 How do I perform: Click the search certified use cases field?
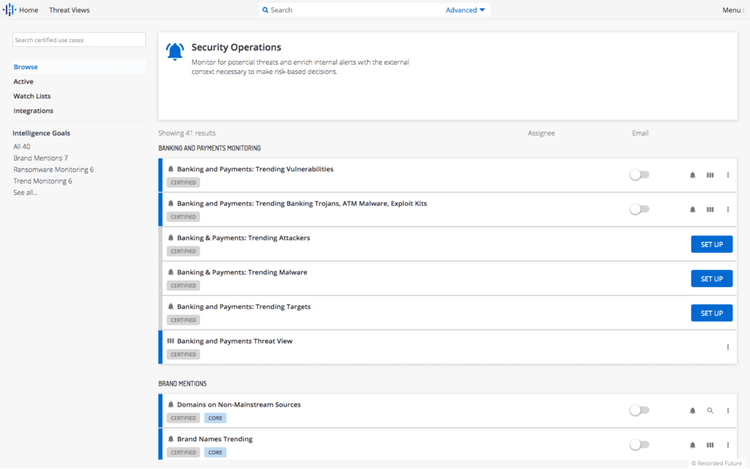[x=78, y=40]
